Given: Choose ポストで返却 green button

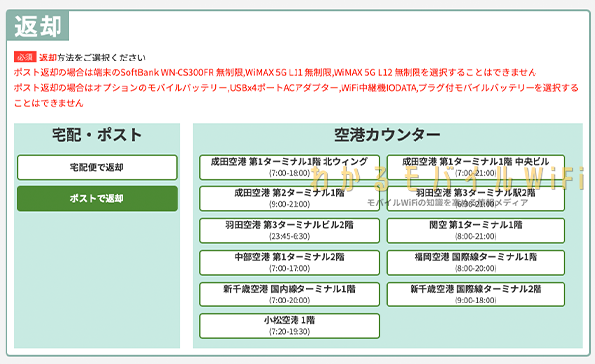Looking at the screenshot, I should 97,199.
